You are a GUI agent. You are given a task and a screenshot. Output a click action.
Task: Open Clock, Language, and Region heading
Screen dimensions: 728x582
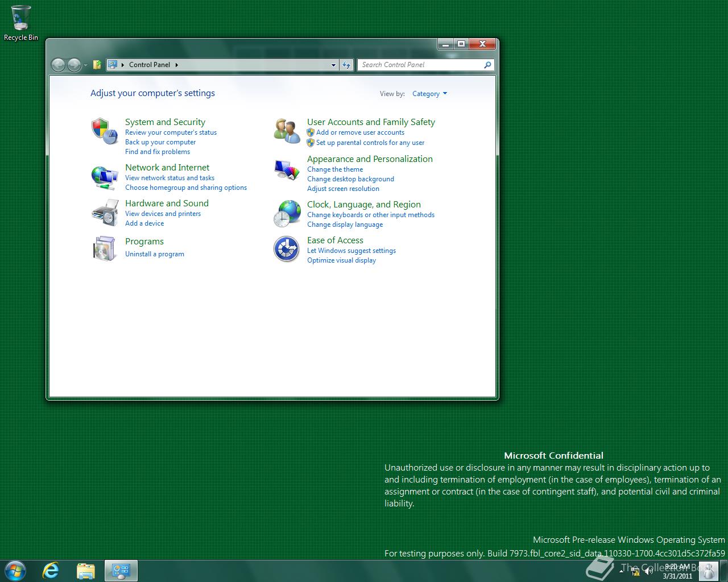coord(364,205)
